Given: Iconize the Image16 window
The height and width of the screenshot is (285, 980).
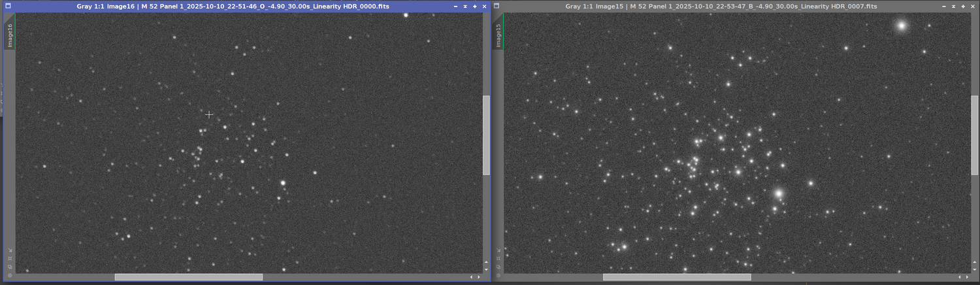Looking at the screenshot, I should pos(456,6).
